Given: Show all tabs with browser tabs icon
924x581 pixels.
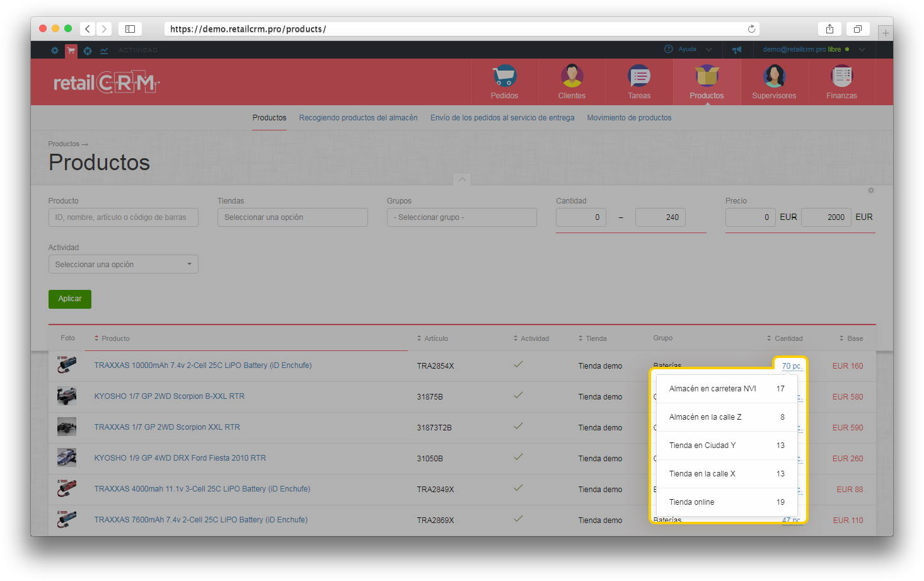Looking at the screenshot, I should click(858, 29).
